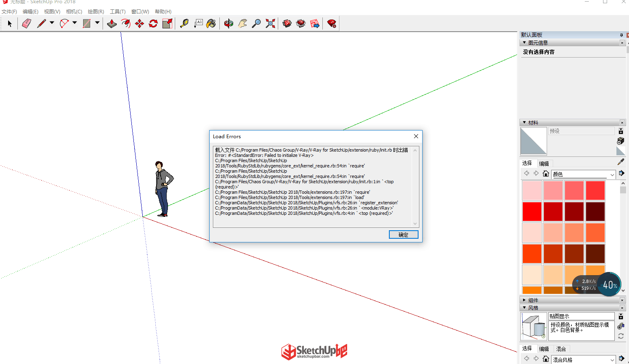Image resolution: width=629 pixels, height=364 pixels.
Task: Go to materials home collection
Action: click(546, 173)
